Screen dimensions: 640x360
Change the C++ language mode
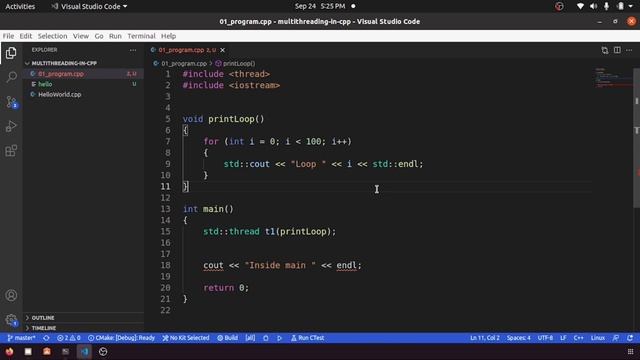pos(578,338)
